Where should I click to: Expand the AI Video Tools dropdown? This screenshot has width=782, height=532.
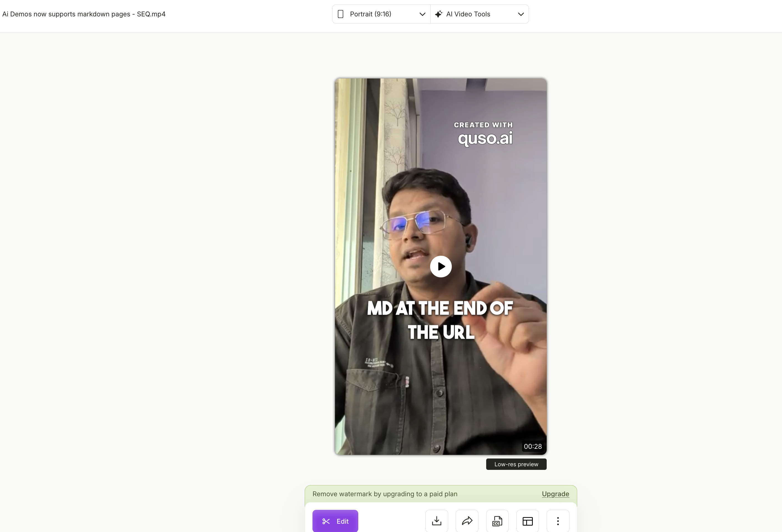(480, 14)
